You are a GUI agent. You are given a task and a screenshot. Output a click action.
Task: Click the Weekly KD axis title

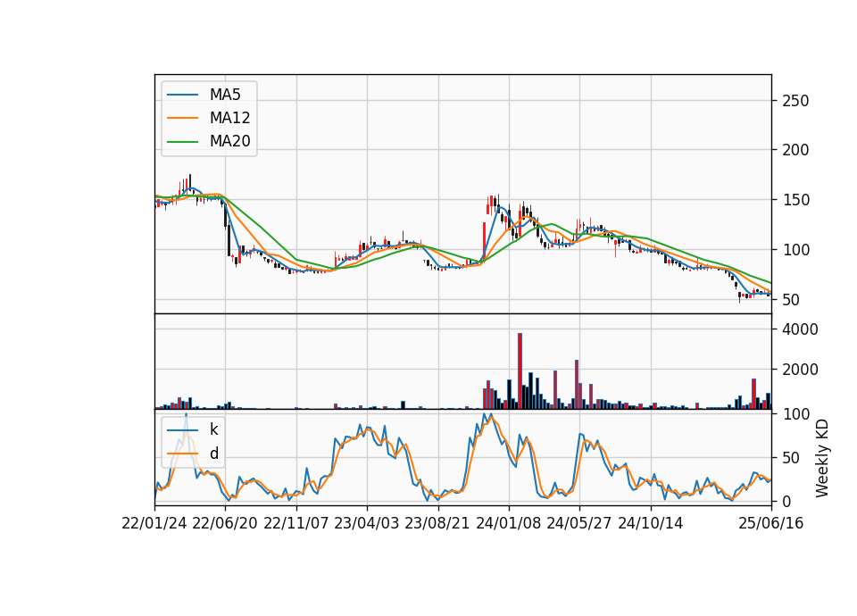click(822, 458)
